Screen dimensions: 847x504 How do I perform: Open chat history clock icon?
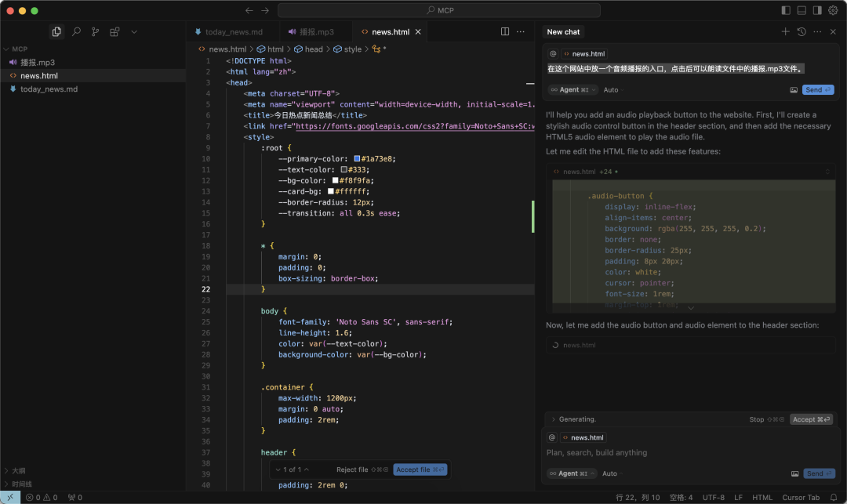point(802,32)
